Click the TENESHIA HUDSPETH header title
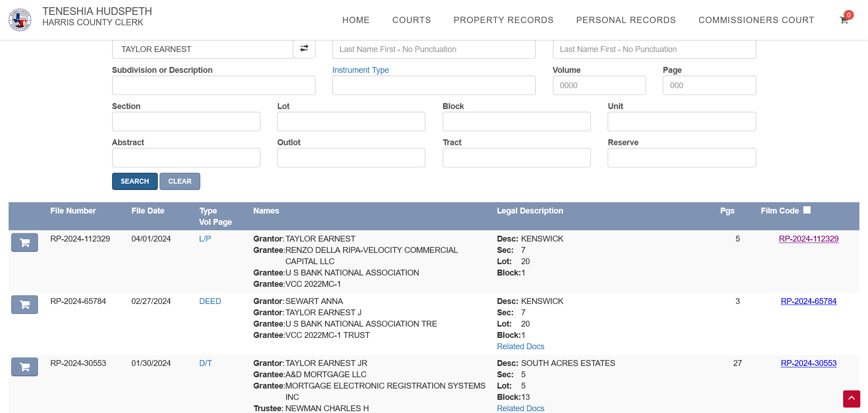Viewport: 868px width, 413px height. 97,11
